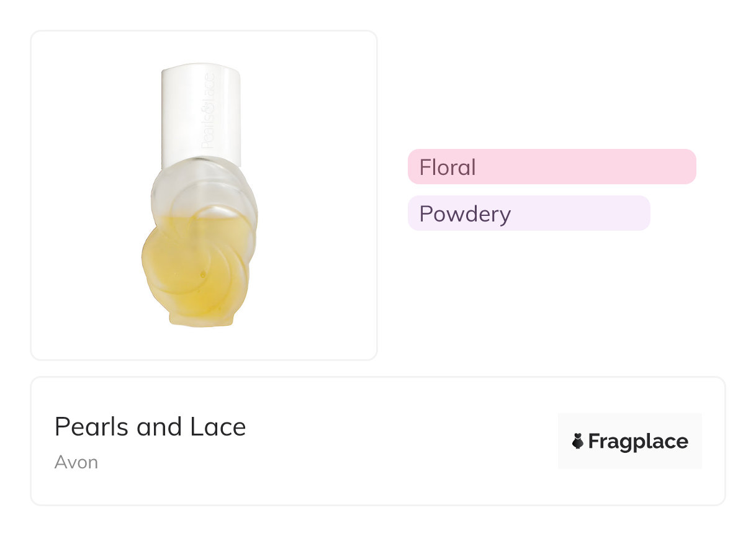
Task: Click the letter P in Powdery
Action: (x=426, y=213)
